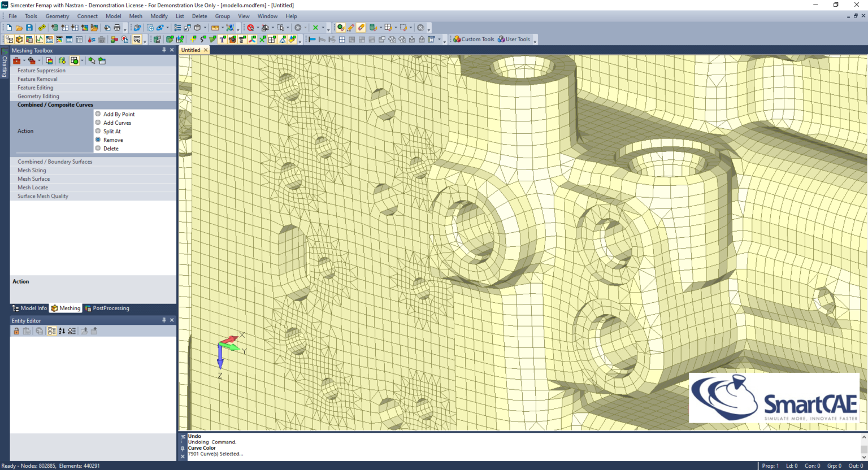Image resolution: width=868 pixels, height=470 pixels.
Task: Switch to the PostProcessing tab
Action: tap(107, 308)
